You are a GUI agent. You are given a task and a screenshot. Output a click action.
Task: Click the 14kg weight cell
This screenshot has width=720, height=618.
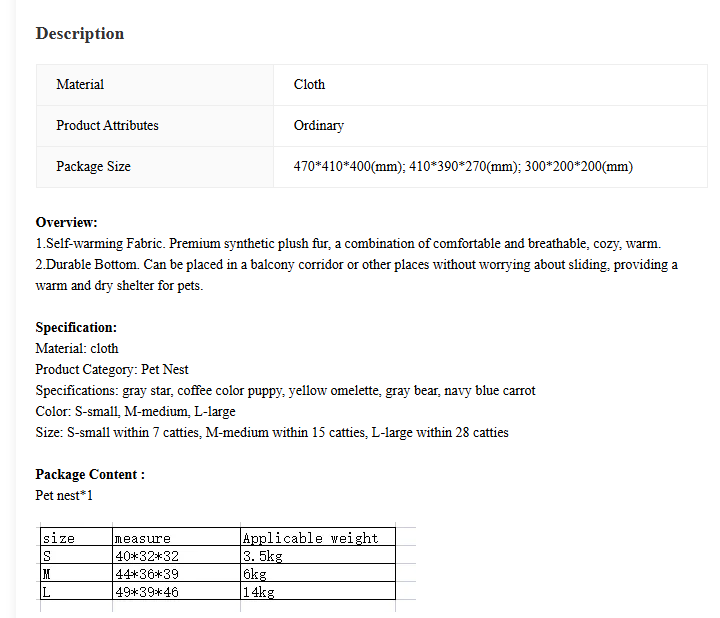tap(318, 591)
